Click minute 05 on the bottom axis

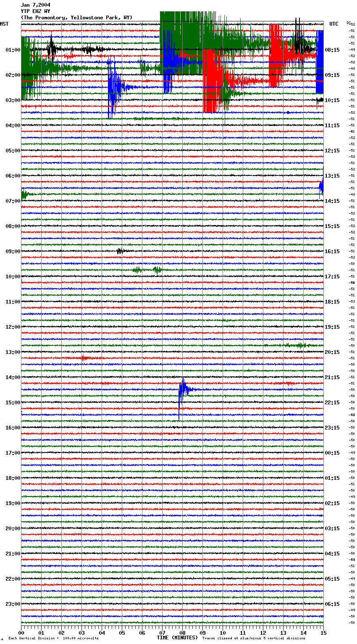coord(122,633)
